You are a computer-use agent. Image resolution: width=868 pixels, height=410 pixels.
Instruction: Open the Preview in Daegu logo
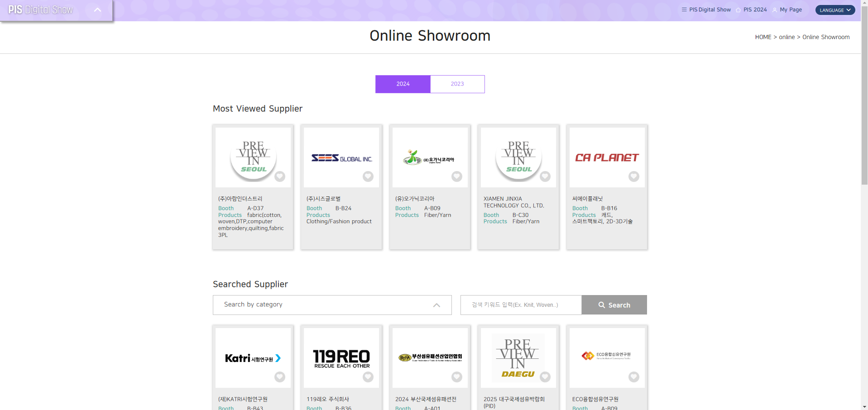[x=518, y=358]
